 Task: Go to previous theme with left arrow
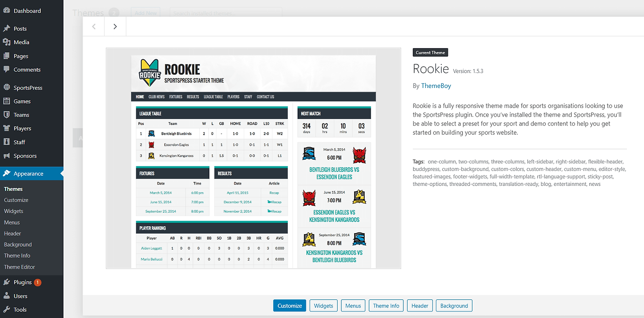(x=94, y=27)
